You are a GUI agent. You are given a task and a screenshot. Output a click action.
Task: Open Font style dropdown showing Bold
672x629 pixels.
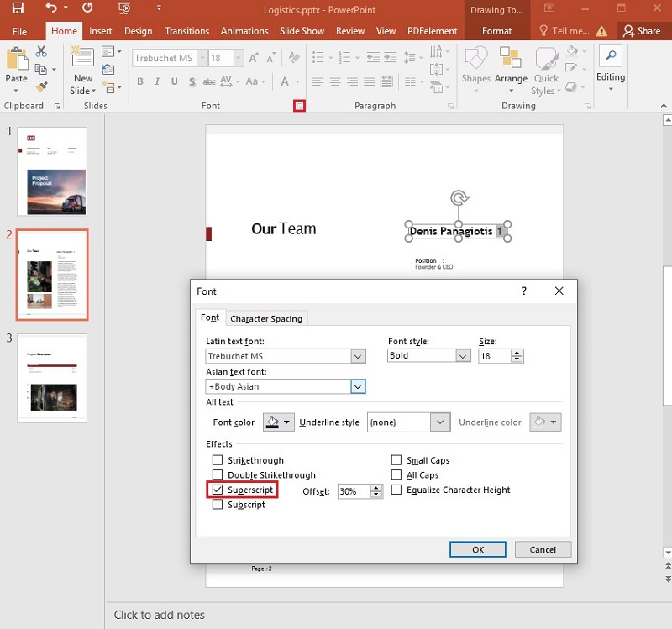pos(463,355)
